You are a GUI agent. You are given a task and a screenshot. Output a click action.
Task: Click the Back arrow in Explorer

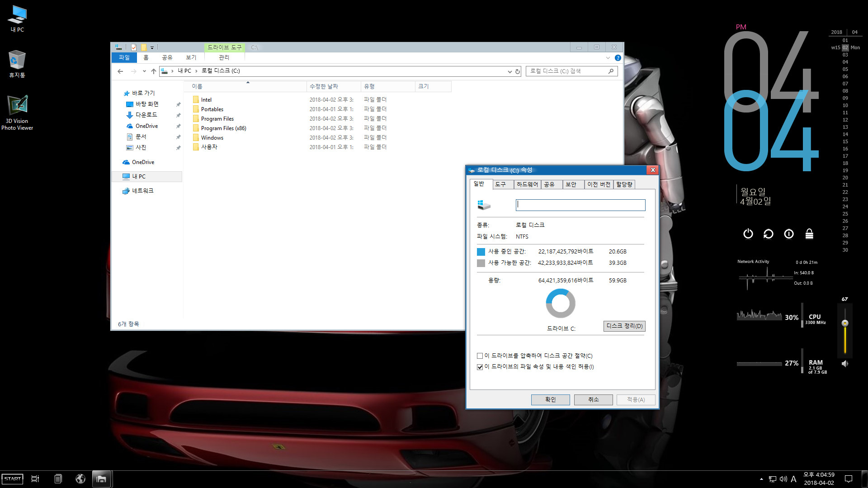click(x=120, y=71)
